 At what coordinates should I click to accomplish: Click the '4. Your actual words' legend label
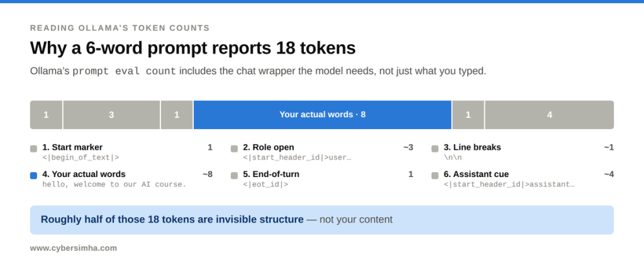click(84, 175)
